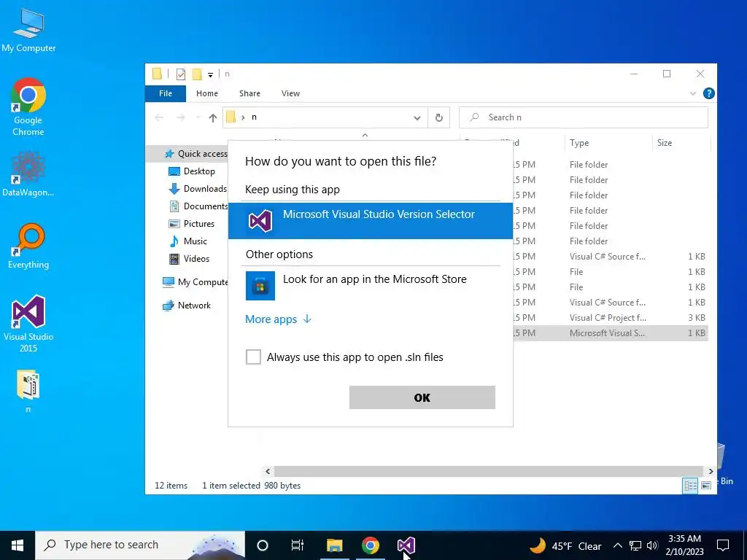The image size is (747, 560).
Task: Show hidden system tray icons
Action: coord(617,545)
